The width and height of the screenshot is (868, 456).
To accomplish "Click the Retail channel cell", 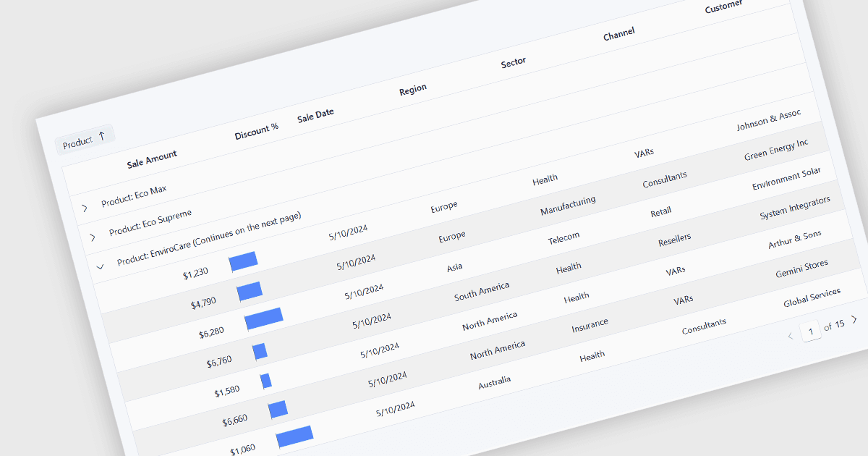I will coord(661,212).
